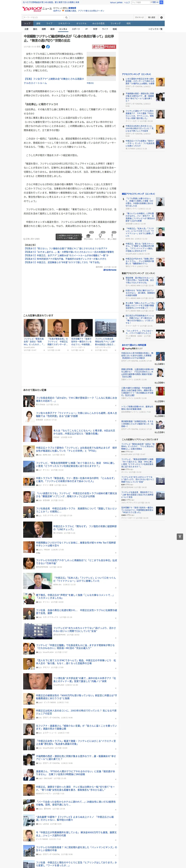Select the 有料 navigation tab
Viewport: 186px width, 868px height.
(x=128, y=24)
